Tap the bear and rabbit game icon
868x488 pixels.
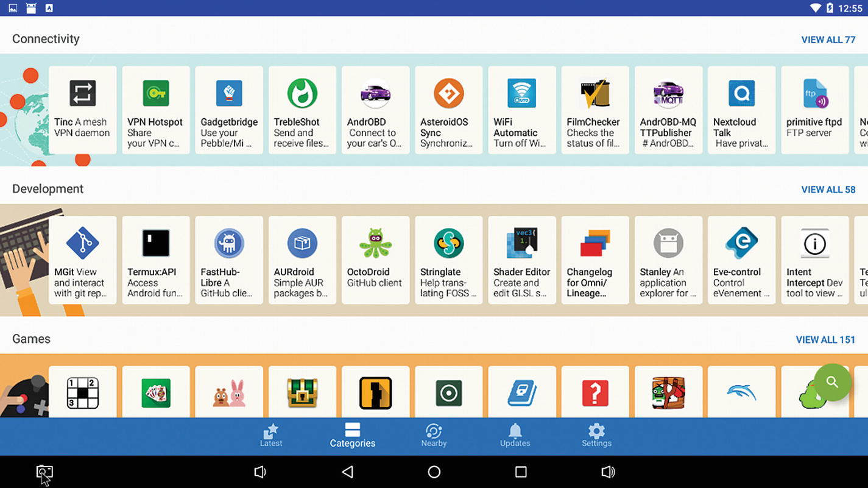pyautogui.click(x=229, y=393)
